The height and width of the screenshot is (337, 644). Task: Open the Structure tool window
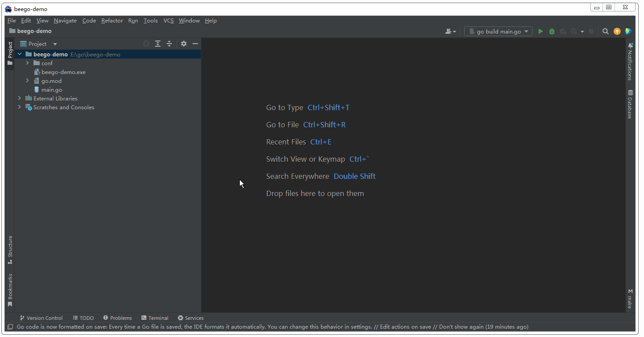[10, 249]
